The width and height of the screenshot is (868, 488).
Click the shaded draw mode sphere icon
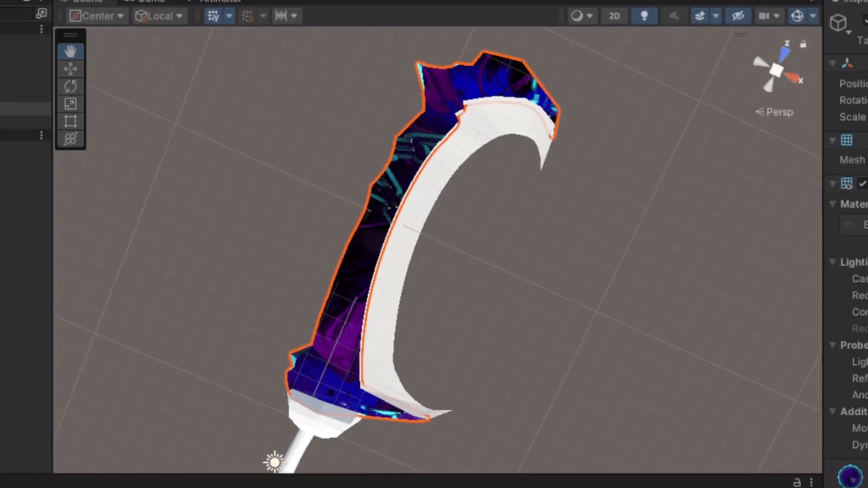[x=576, y=16]
